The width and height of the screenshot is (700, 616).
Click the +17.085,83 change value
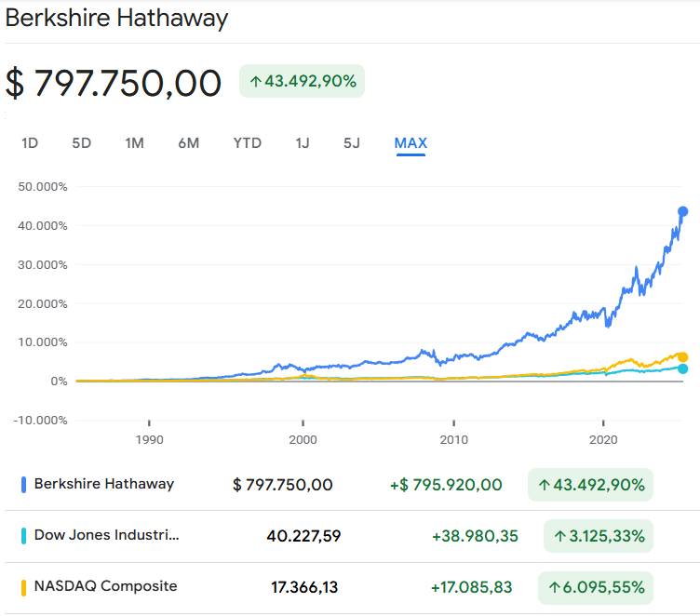pyautogui.click(x=471, y=587)
